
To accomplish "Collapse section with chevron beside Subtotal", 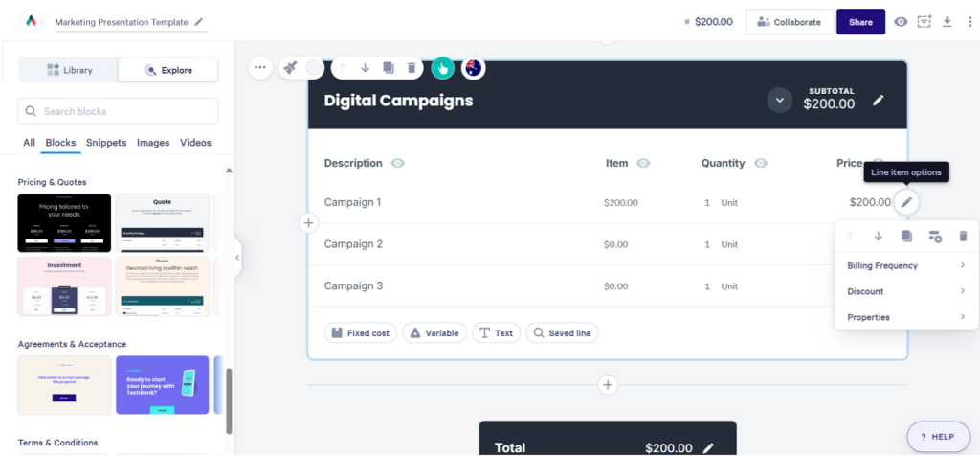I will pos(779,100).
